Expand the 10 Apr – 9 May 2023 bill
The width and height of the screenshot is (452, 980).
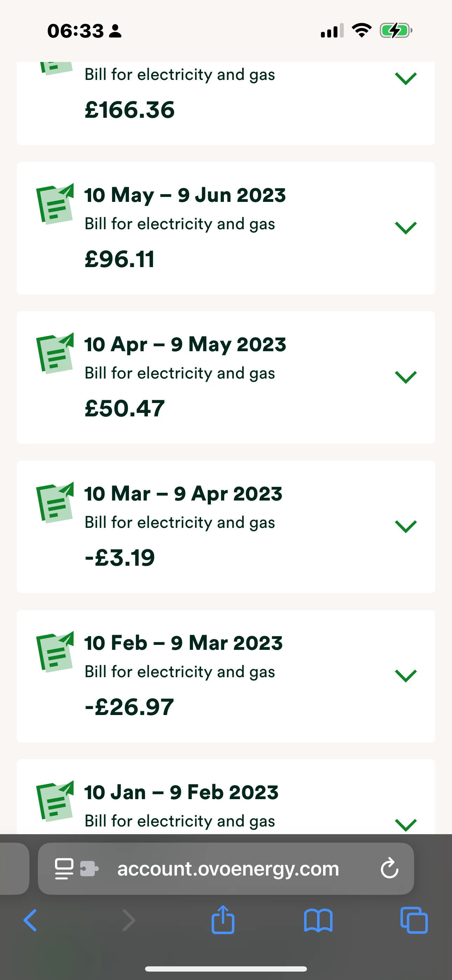click(406, 377)
